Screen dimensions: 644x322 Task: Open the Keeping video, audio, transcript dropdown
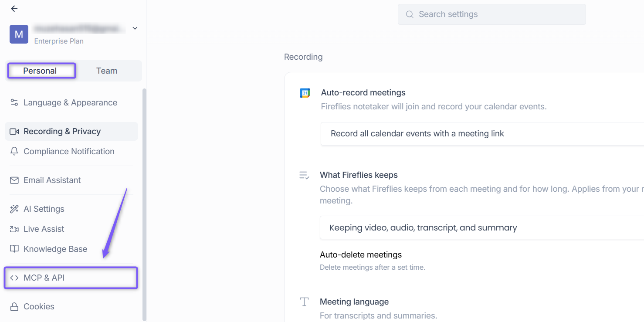[x=482, y=227]
